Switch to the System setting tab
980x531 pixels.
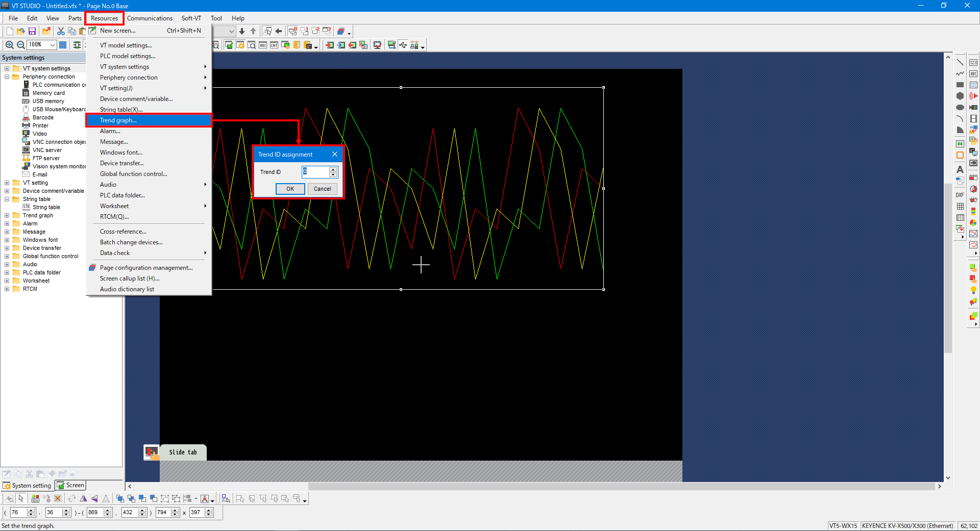(x=28, y=486)
